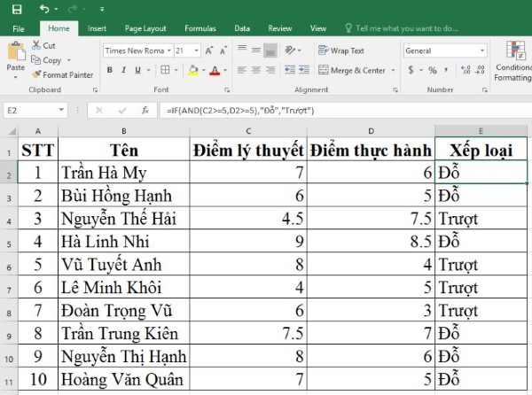Click the Tell me what you want box

(402, 28)
